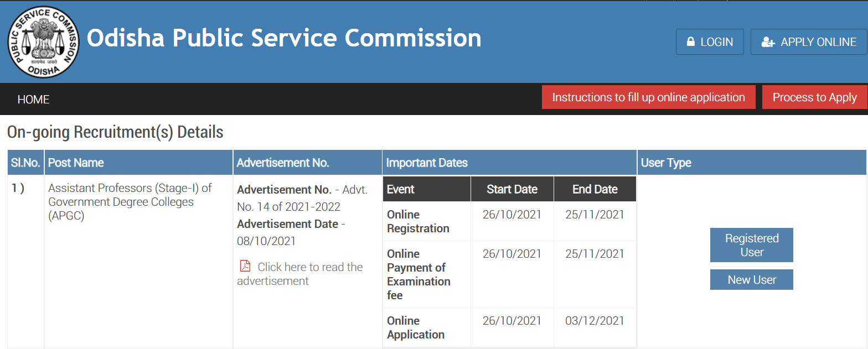Click the On-going Recruitment(s) Details heading
Image resolution: width=868 pixels, height=349 pixels.
[x=115, y=132]
